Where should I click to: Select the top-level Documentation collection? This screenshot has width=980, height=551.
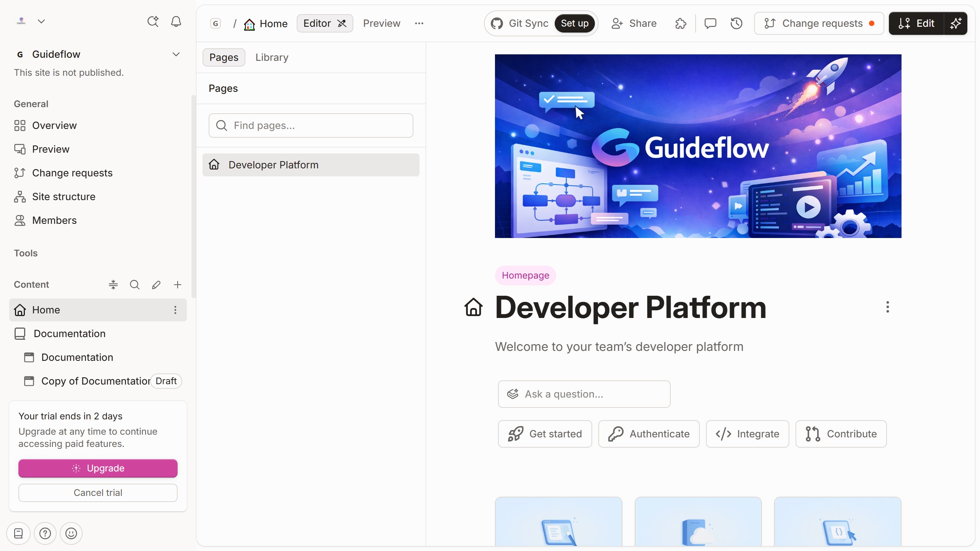pos(98,334)
